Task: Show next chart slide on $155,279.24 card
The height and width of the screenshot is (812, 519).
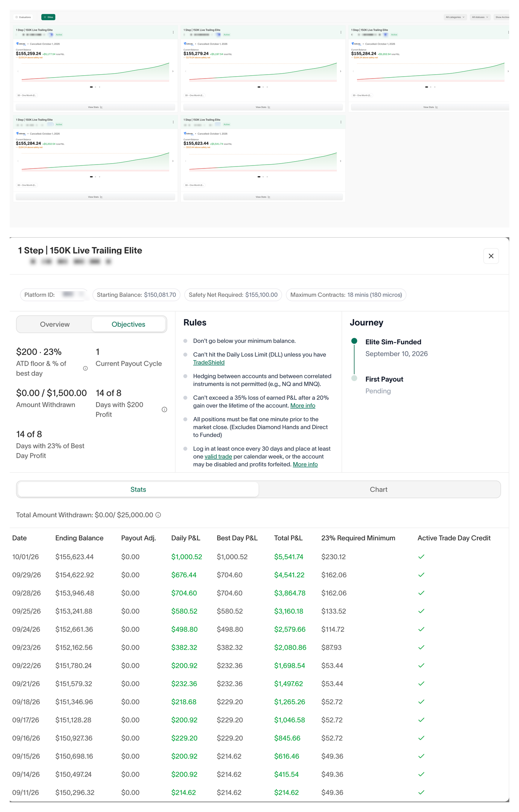Action: 340,71
